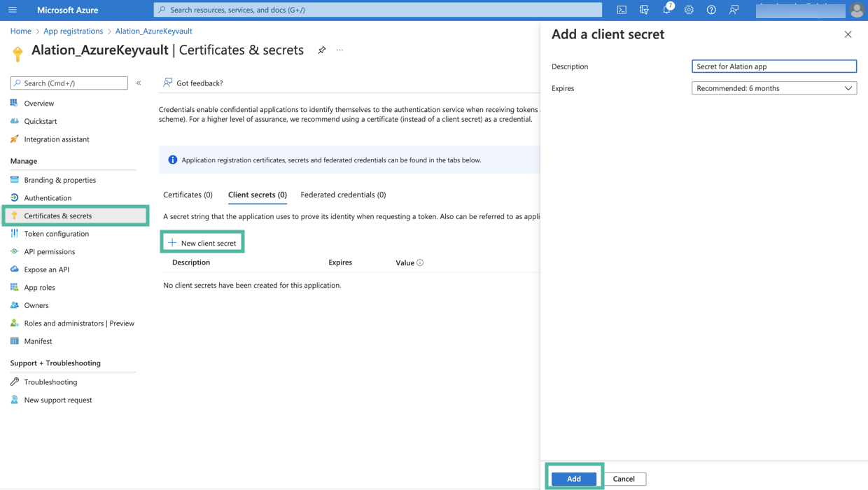Open the top bar feedback icon
The height and width of the screenshot is (490, 868).
(734, 10)
